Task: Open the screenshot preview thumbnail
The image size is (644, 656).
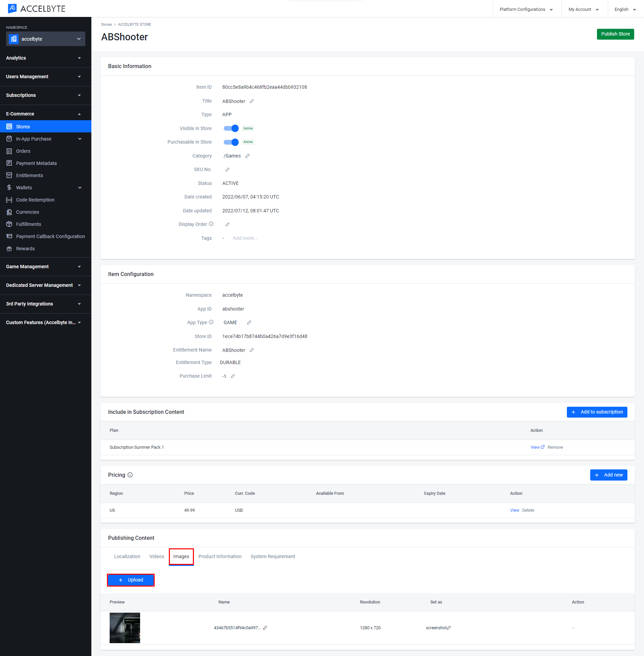Action: [x=125, y=628]
